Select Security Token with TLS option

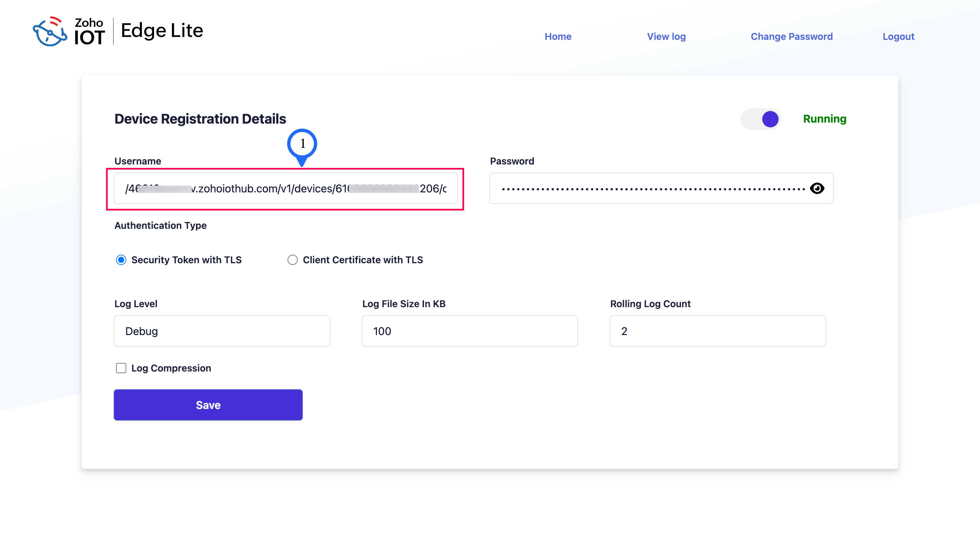(121, 260)
